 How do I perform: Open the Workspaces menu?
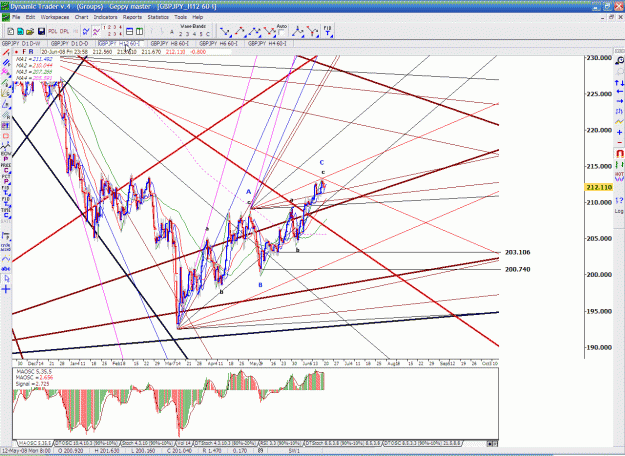pyautogui.click(x=55, y=17)
